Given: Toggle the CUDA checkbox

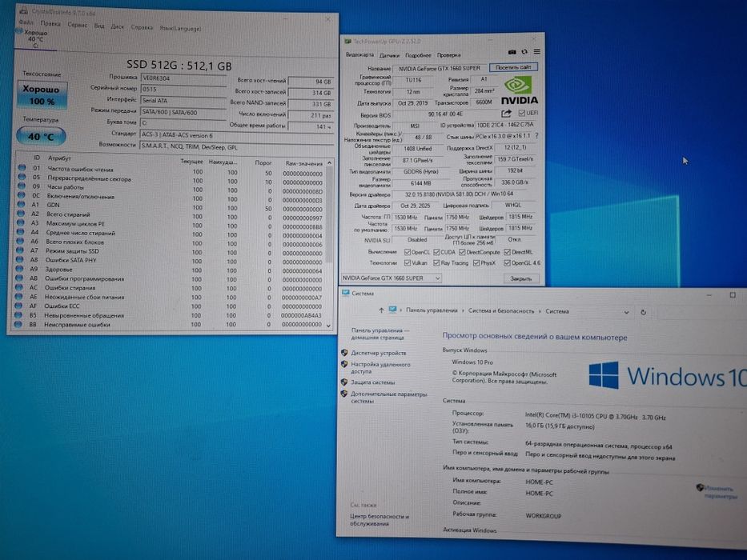Looking at the screenshot, I should 436,252.
